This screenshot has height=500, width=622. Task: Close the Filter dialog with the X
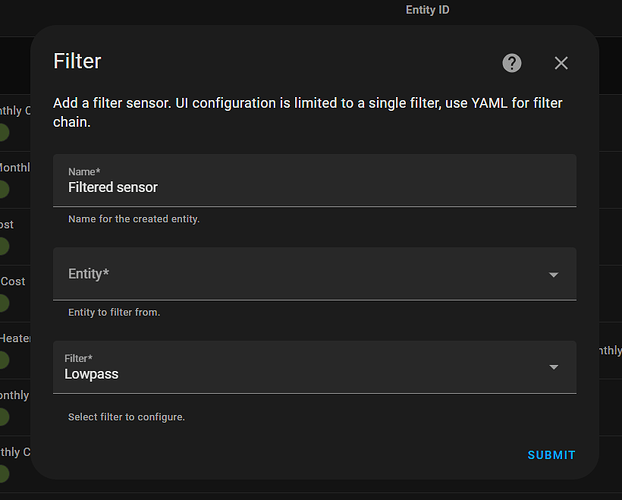click(x=561, y=63)
